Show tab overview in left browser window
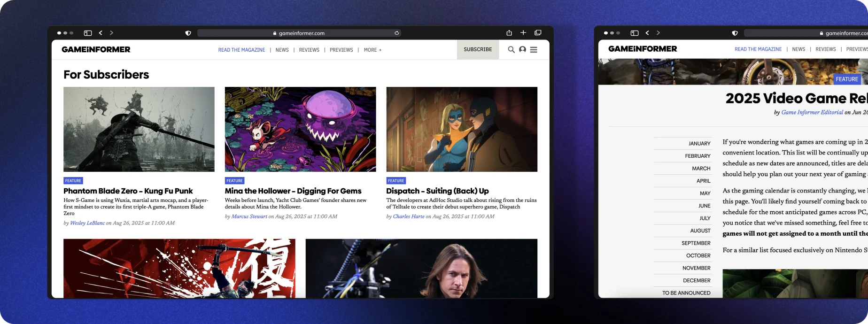Image resolution: width=868 pixels, height=324 pixels. tap(538, 33)
